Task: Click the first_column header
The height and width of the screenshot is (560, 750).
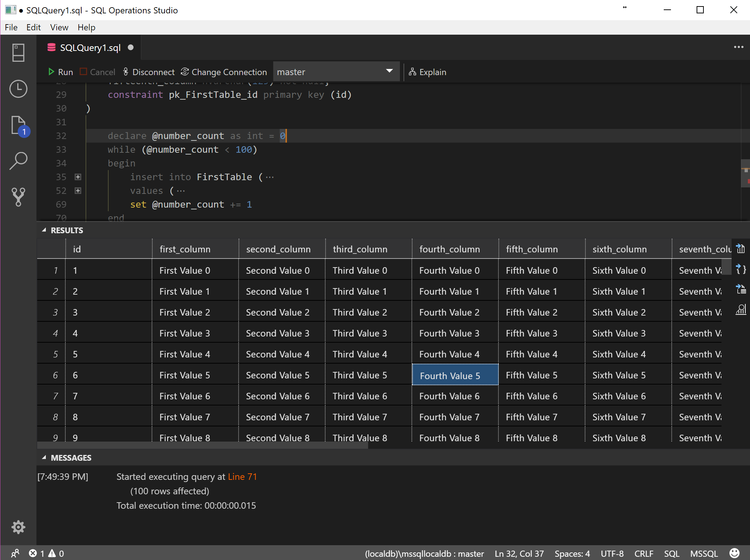Action: click(x=195, y=249)
